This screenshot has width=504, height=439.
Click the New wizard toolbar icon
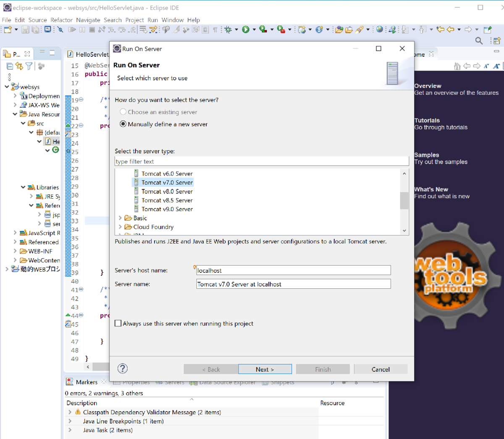point(8,29)
